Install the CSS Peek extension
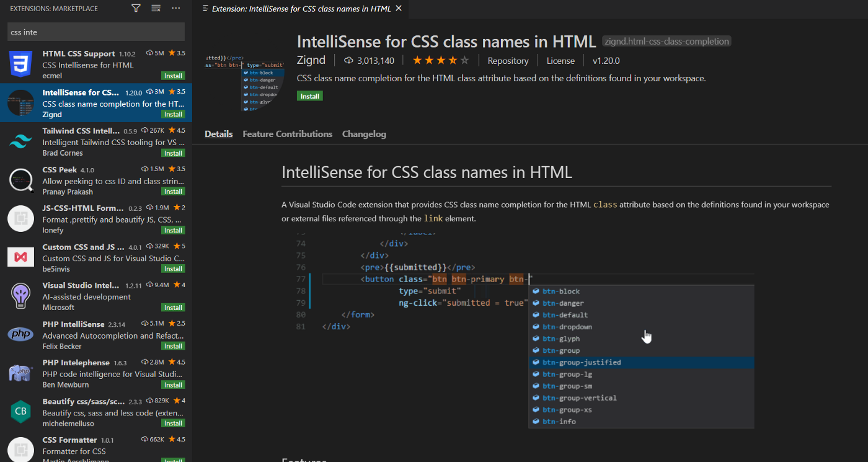This screenshot has width=868, height=462. tap(173, 192)
